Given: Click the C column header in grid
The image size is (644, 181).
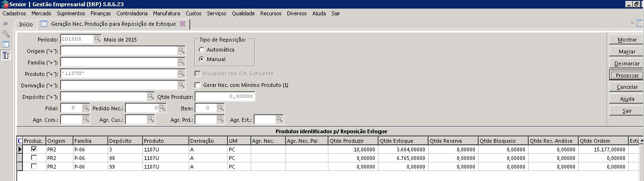Looking at the screenshot, I should click(20, 141).
